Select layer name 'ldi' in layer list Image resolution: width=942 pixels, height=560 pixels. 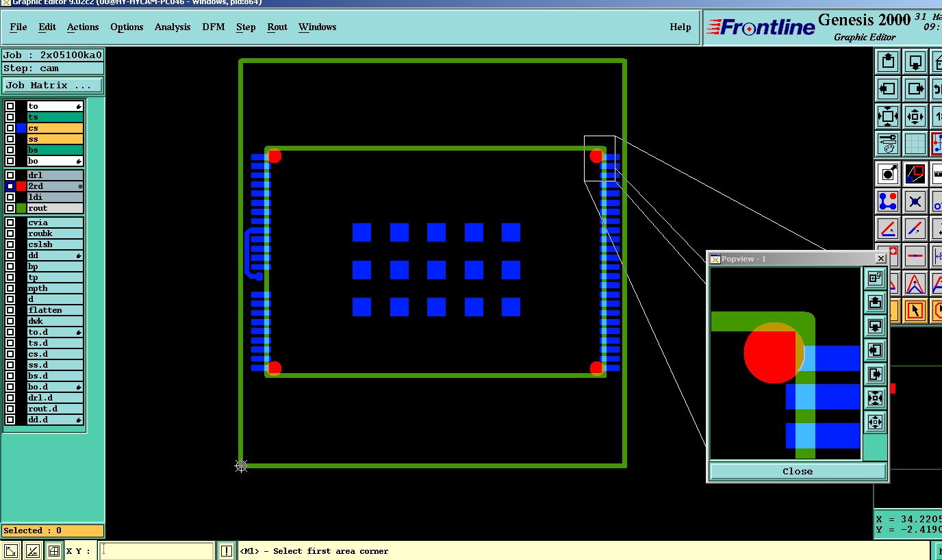pyautogui.click(x=55, y=197)
